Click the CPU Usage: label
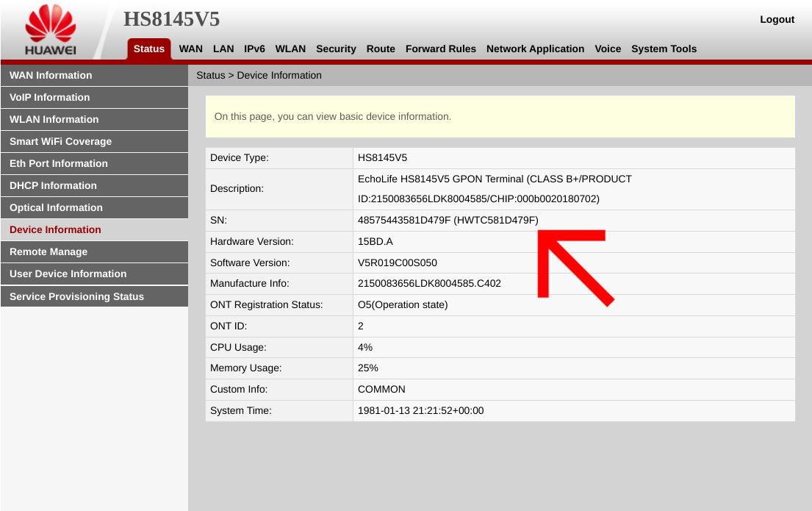 [x=238, y=347]
